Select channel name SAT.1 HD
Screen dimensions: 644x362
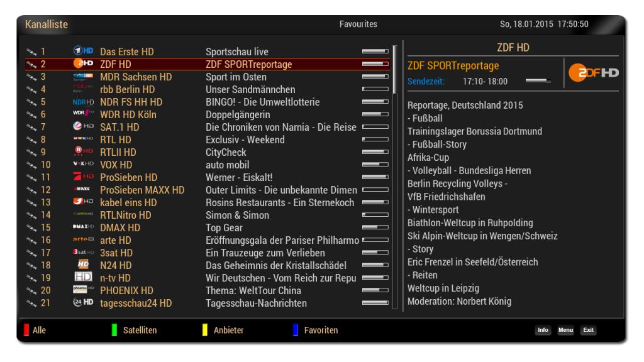[x=119, y=127]
